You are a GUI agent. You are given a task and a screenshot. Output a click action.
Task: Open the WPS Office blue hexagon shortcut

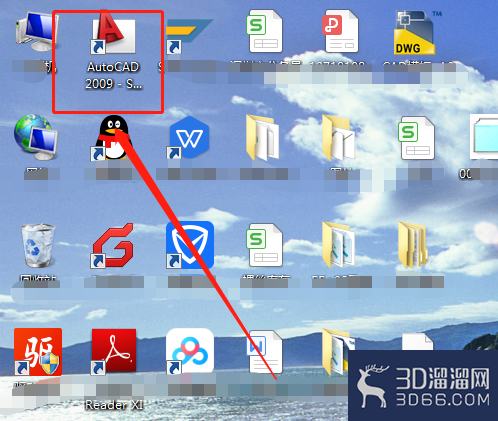click(x=188, y=137)
